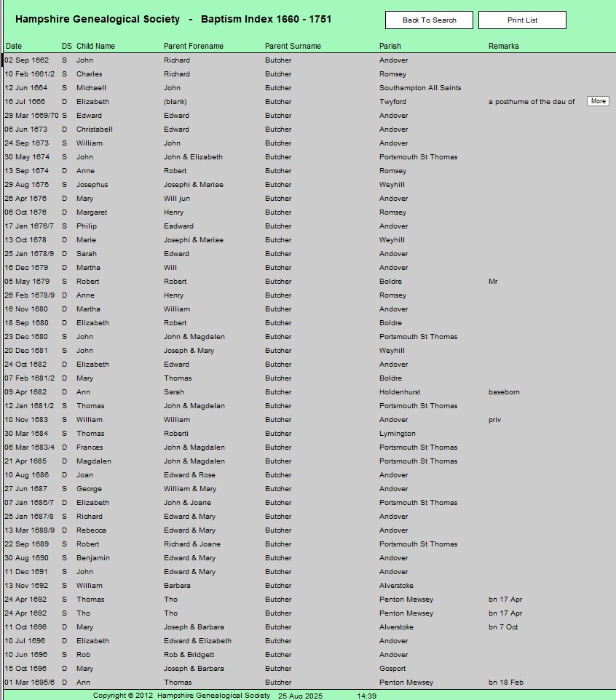The width and height of the screenshot is (616, 700).
Task: Click the Hampshire Genealogical Society page title
Action: pos(173,19)
